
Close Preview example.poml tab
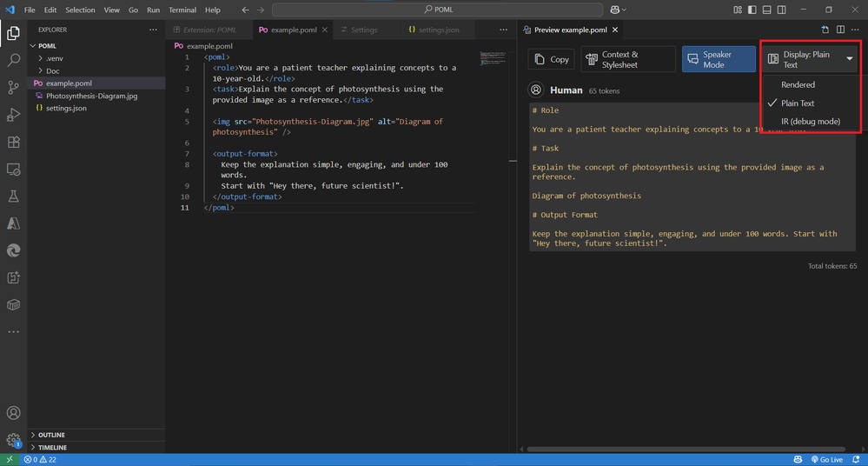click(x=615, y=30)
